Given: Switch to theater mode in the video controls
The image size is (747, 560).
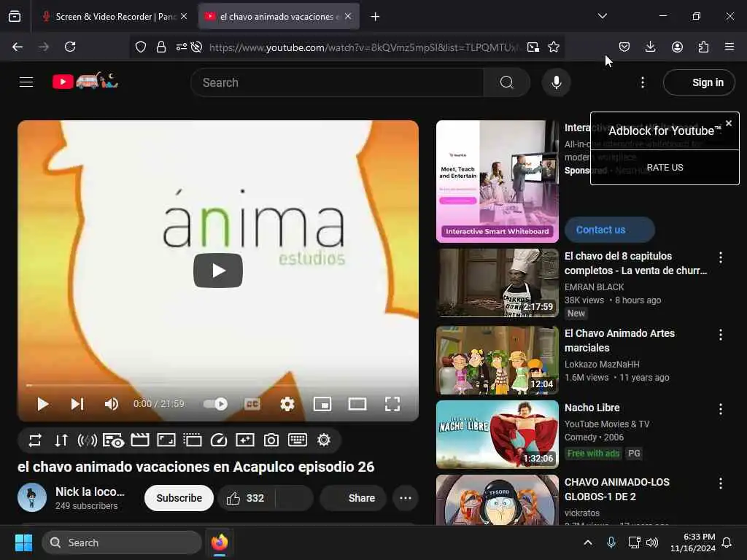Looking at the screenshot, I should tap(357, 404).
